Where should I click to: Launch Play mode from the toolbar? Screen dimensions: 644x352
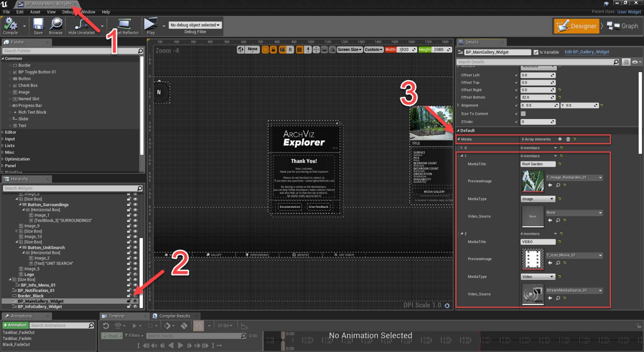click(x=150, y=26)
